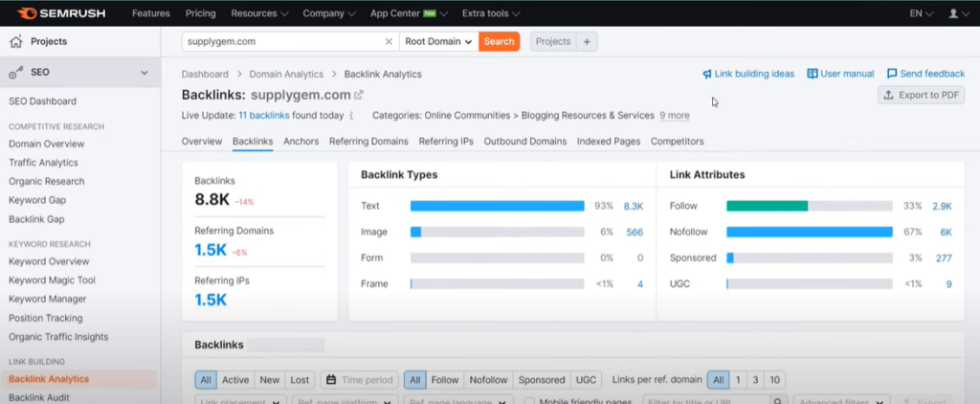Click the 1.5K Referring Domains value
The width and height of the screenshot is (980, 404).
[211, 250]
